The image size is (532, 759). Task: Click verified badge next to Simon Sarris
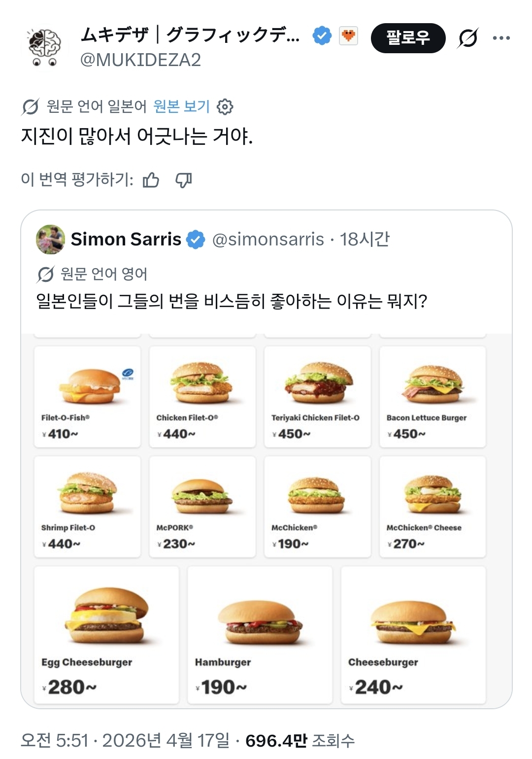tap(196, 240)
